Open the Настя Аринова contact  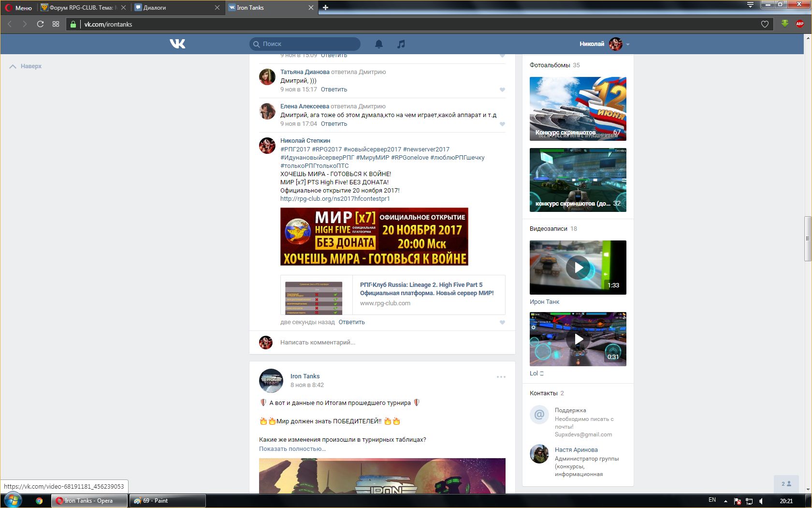[576, 450]
